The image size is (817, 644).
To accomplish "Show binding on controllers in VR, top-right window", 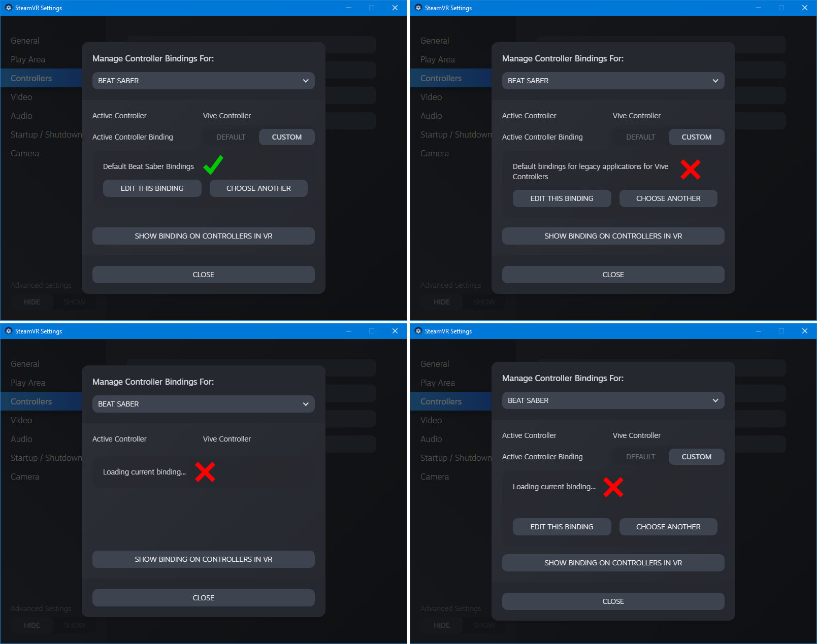I will click(x=613, y=236).
